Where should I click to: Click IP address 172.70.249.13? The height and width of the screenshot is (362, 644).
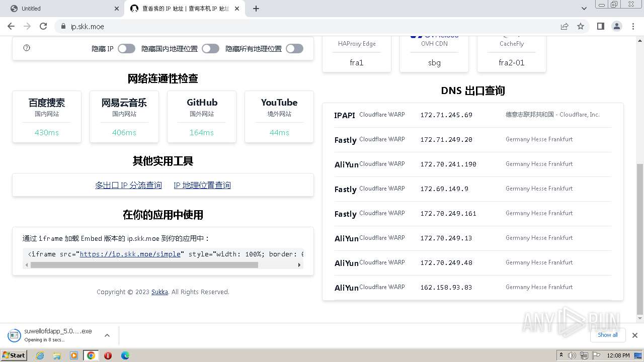446,238
